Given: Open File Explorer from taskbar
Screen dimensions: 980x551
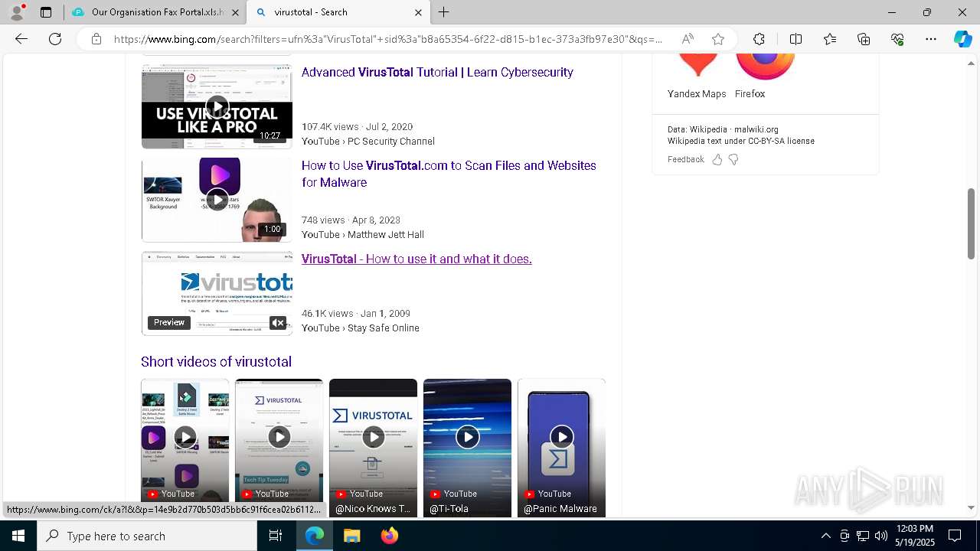Looking at the screenshot, I should point(351,536).
